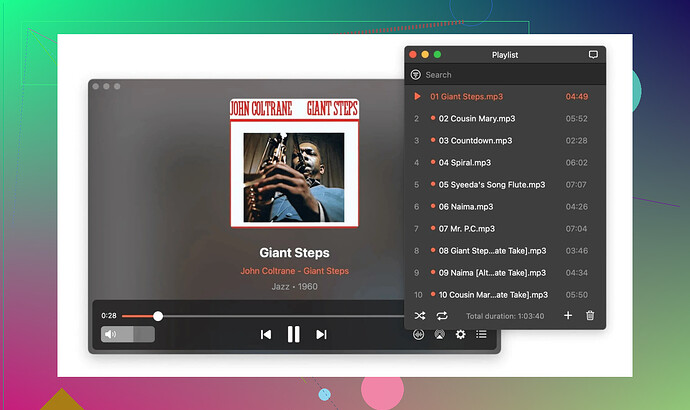Select 03 Countdown.mp3 track

[505, 140]
